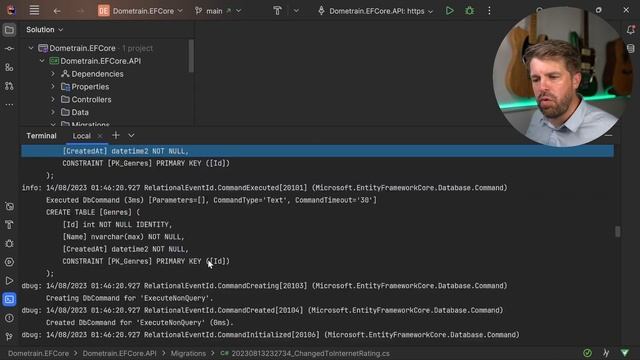
Task: Add a new terminal tab
Action: click(116, 136)
